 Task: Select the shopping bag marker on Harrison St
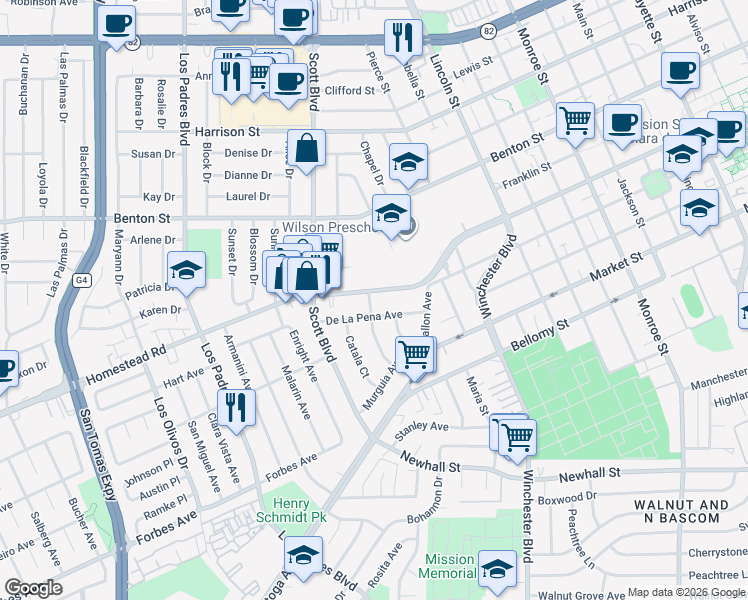tap(307, 150)
